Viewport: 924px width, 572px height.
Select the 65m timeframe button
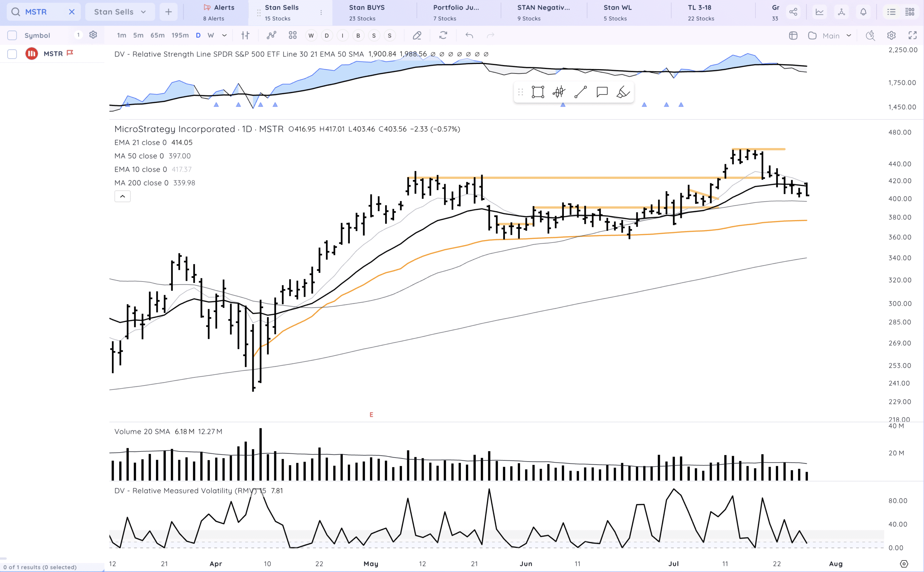tap(157, 36)
